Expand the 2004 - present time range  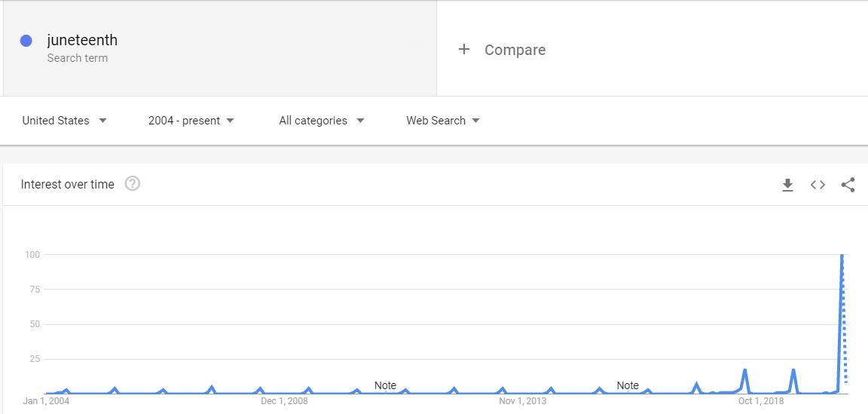click(x=191, y=121)
